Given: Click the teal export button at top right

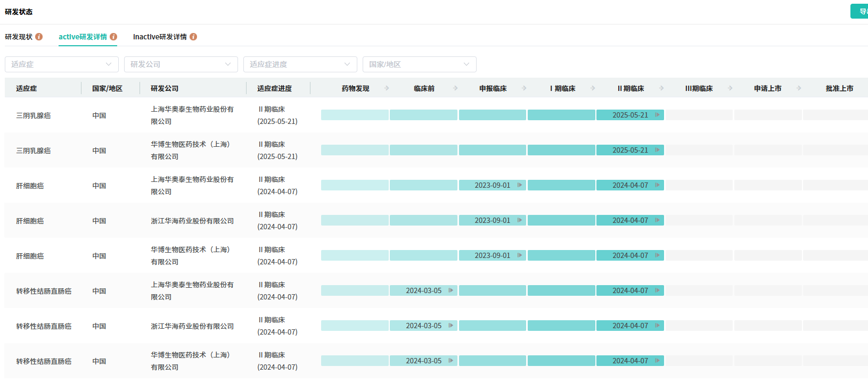Looking at the screenshot, I should click(x=859, y=11).
